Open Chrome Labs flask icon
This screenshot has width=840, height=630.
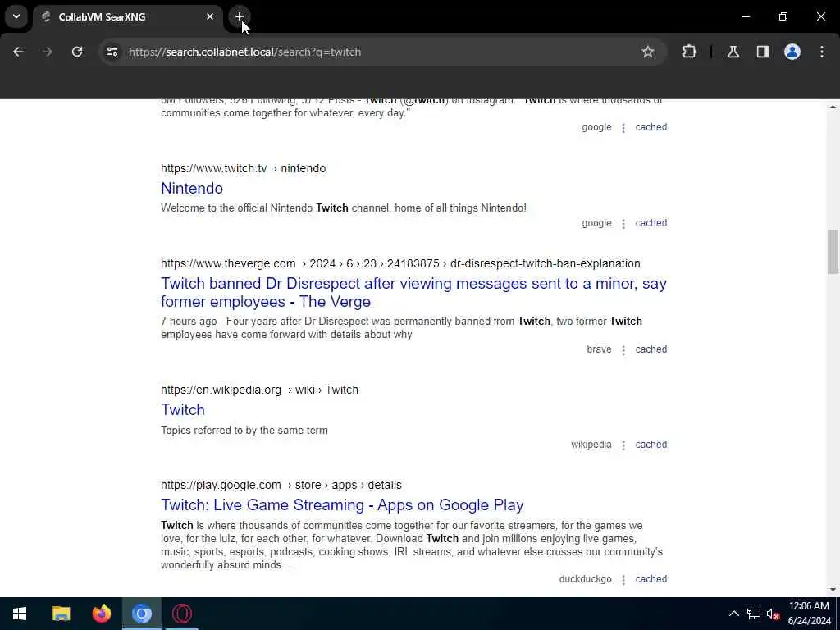coord(733,52)
